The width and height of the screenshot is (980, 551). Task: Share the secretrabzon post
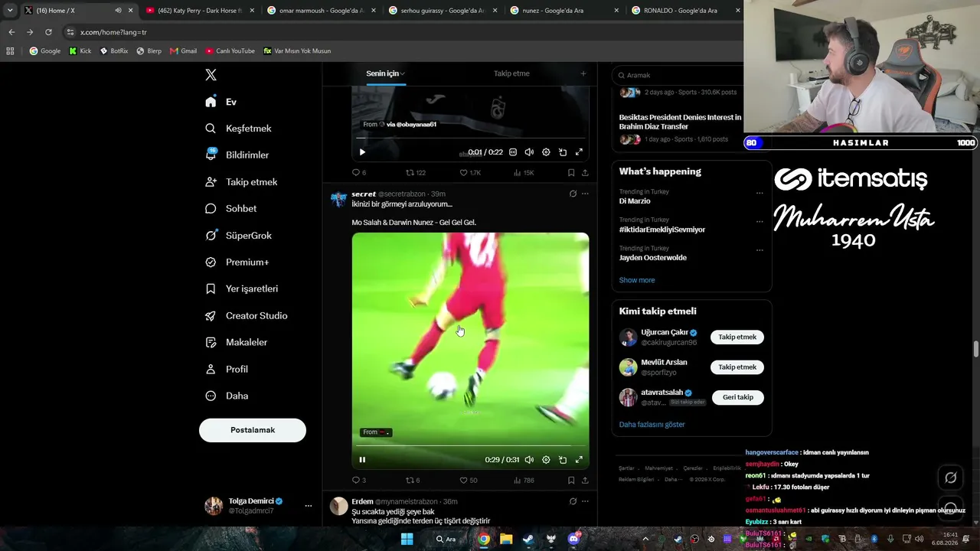point(585,481)
